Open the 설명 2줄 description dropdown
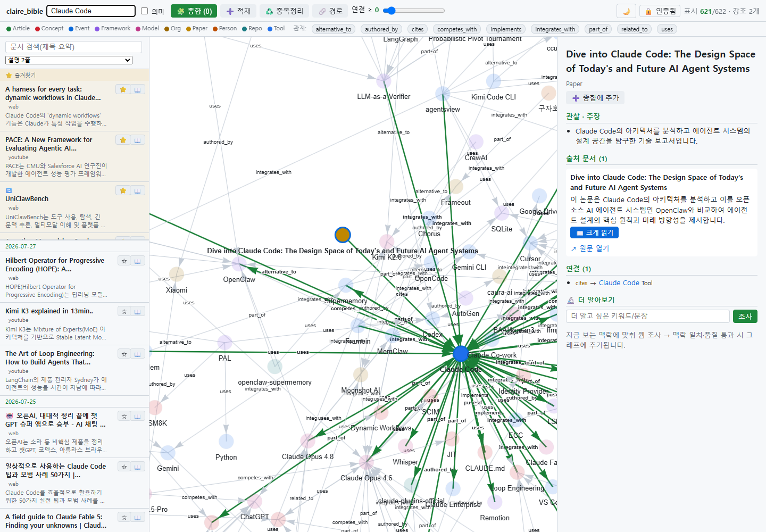This screenshot has width=766, height=532. pyautogui.click(x=69, y=60)
